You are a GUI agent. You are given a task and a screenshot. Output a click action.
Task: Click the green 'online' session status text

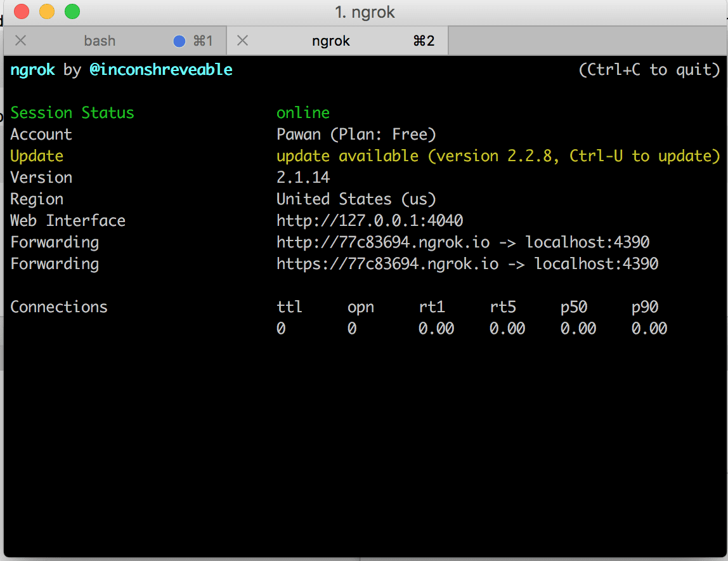coord(303,113)
